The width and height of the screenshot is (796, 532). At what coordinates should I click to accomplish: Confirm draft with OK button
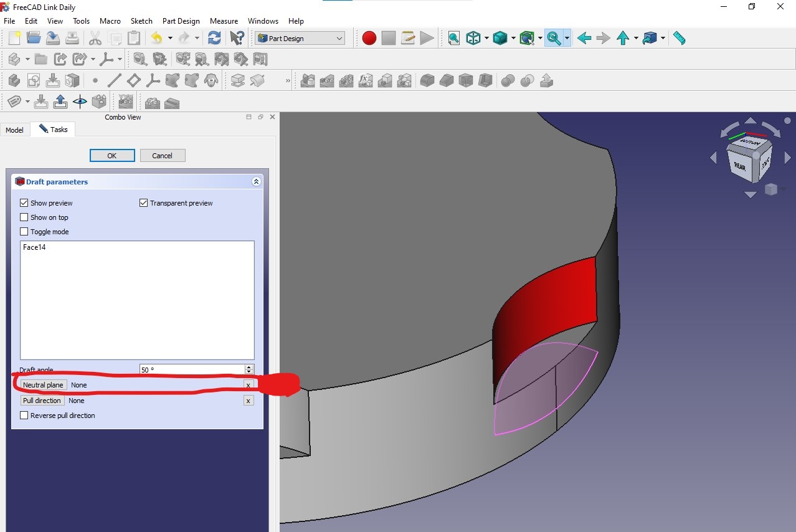[112, 156]
